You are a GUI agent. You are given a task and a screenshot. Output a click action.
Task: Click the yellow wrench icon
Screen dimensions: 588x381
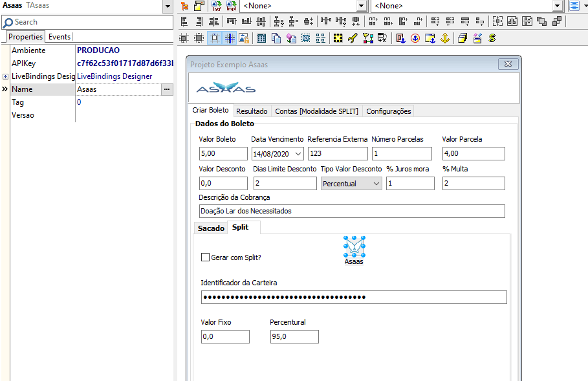pyautogui.click(x=353, y=38)
